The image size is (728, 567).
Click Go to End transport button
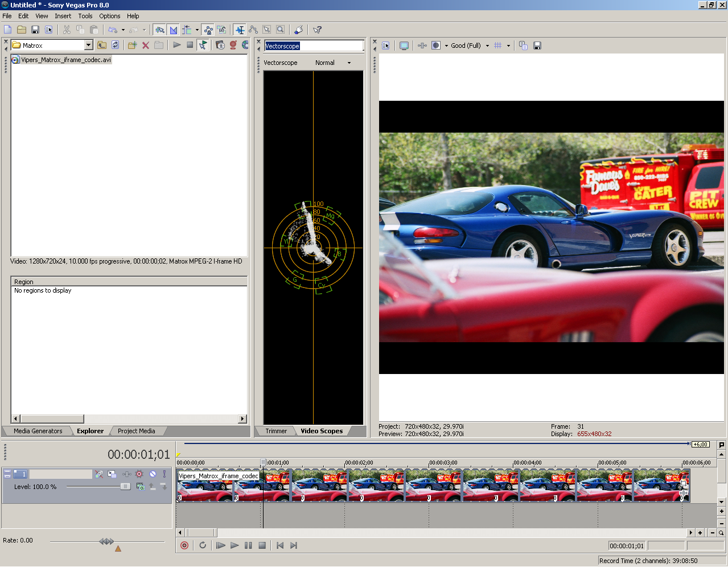294,545
